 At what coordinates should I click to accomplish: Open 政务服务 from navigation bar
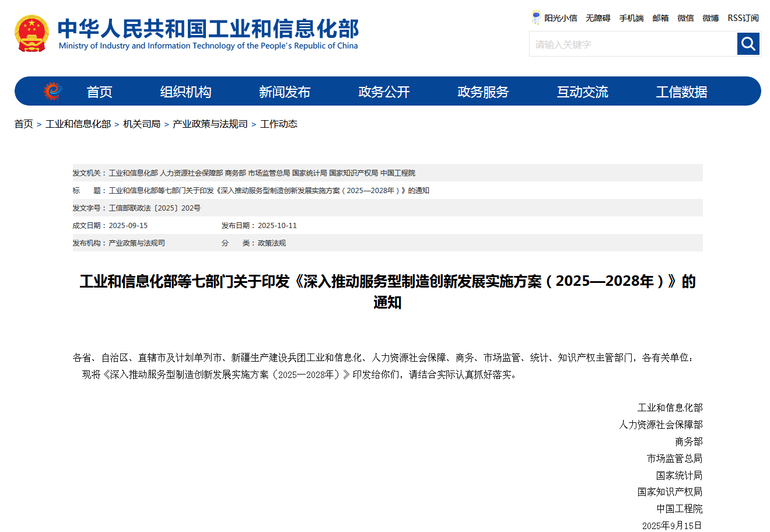[483, 92]
